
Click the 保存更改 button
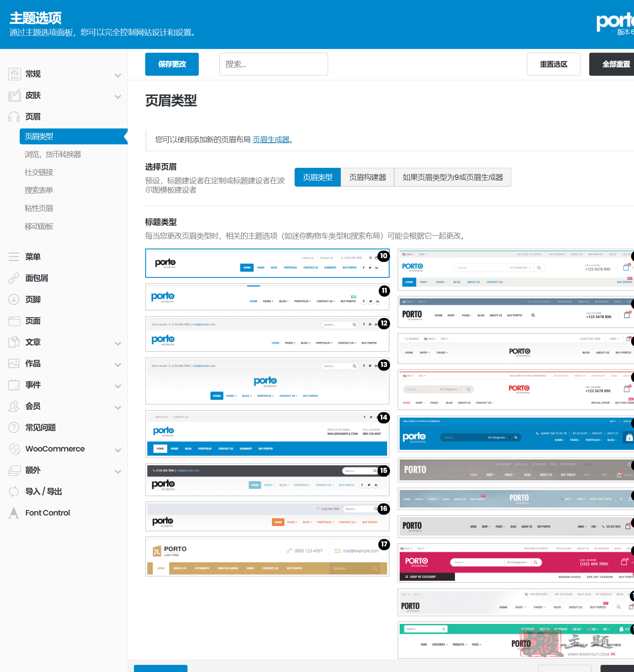click(x=172, y=64)
